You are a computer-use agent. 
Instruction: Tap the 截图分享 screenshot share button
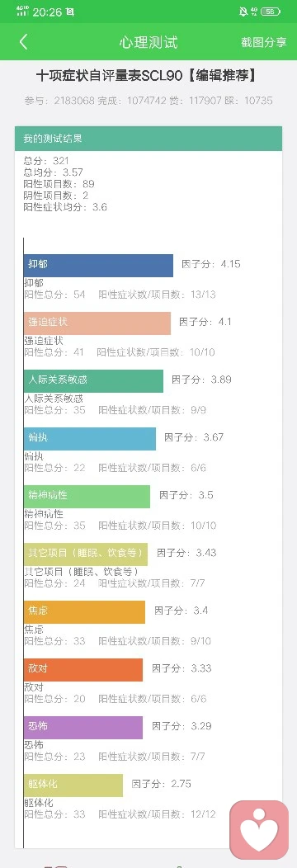(x=263, y=42)
